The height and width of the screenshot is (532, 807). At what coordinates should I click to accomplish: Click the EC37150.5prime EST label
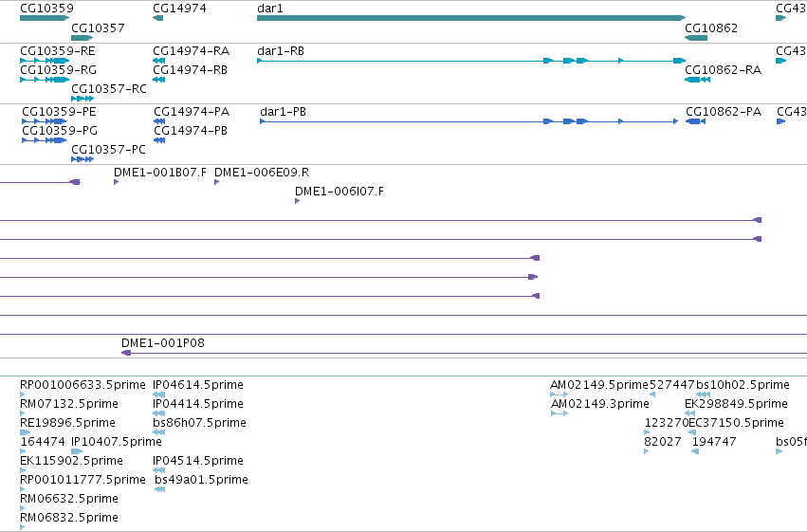tap(736, 423)
